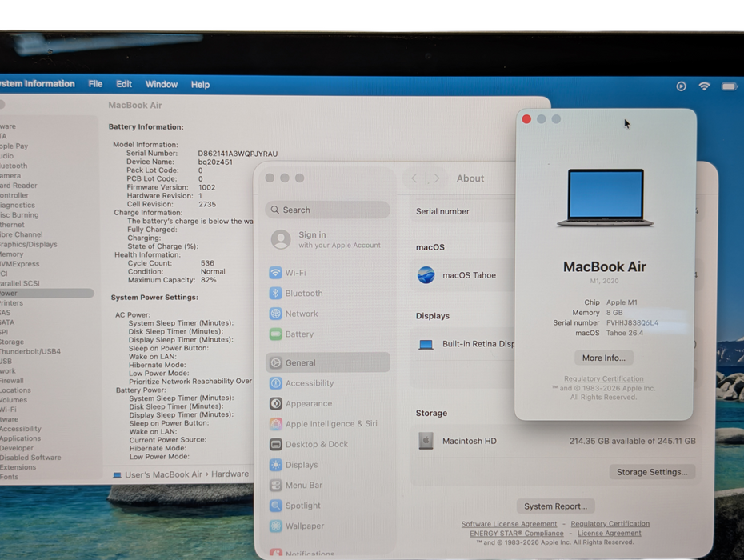Go forward in System Settings navigation

[437, 178]
